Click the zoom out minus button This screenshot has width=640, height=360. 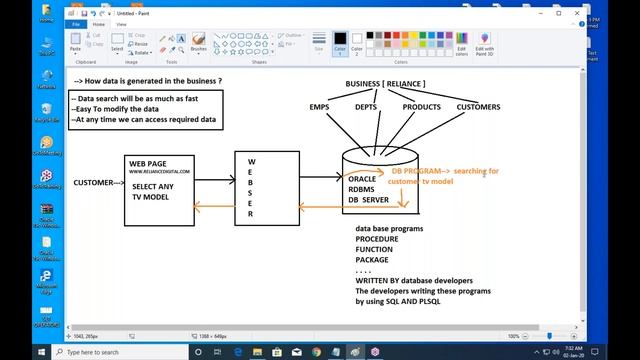coord(525,336)
